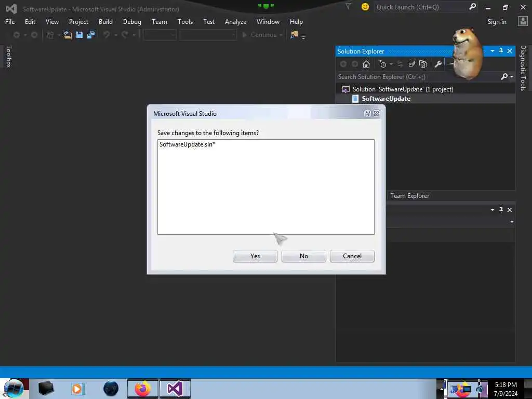Click the feedback smiley icon

(365, 7)
